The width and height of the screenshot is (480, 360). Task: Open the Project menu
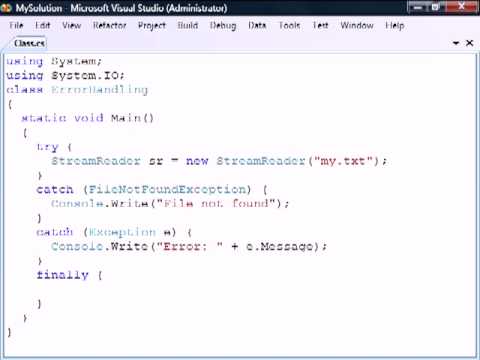click(x=152, y=25)
